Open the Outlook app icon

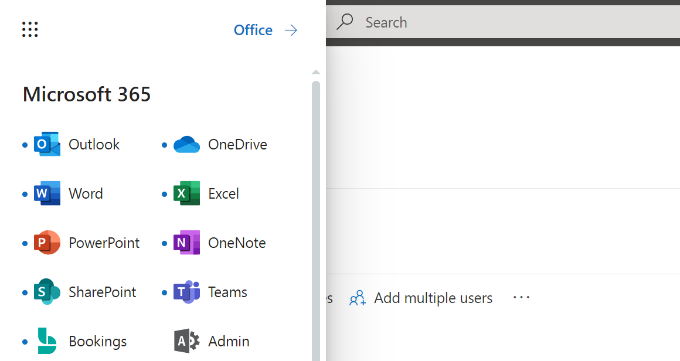[47, 144]
